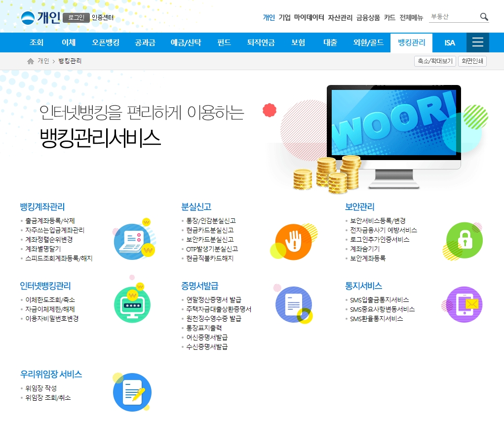This screenshot has height=421, width=504.
Task: Open 전체메뉴 in top menu
Action: pos(411,17)
